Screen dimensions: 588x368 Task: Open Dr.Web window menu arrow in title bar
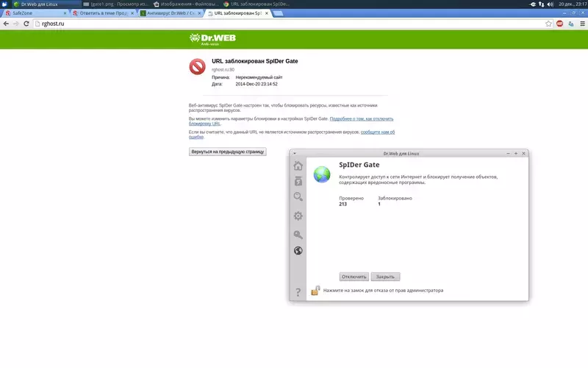(x=295, y=153)
